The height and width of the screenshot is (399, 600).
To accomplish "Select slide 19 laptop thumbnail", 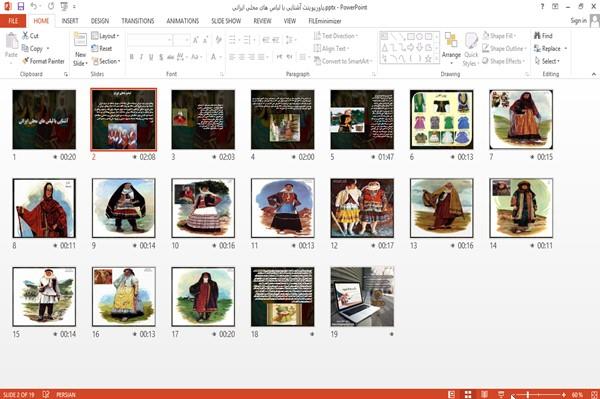I will 362,297.
